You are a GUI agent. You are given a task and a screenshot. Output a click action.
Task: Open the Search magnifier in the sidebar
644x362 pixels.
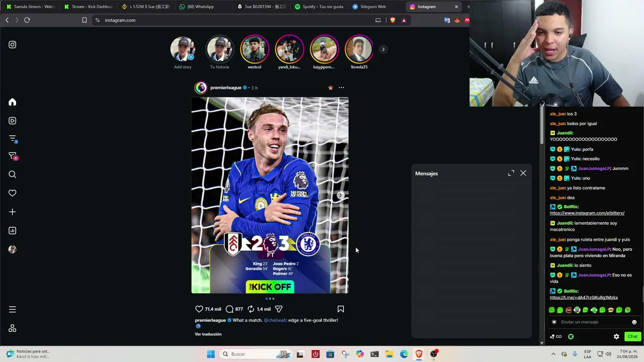pos(13,174)
